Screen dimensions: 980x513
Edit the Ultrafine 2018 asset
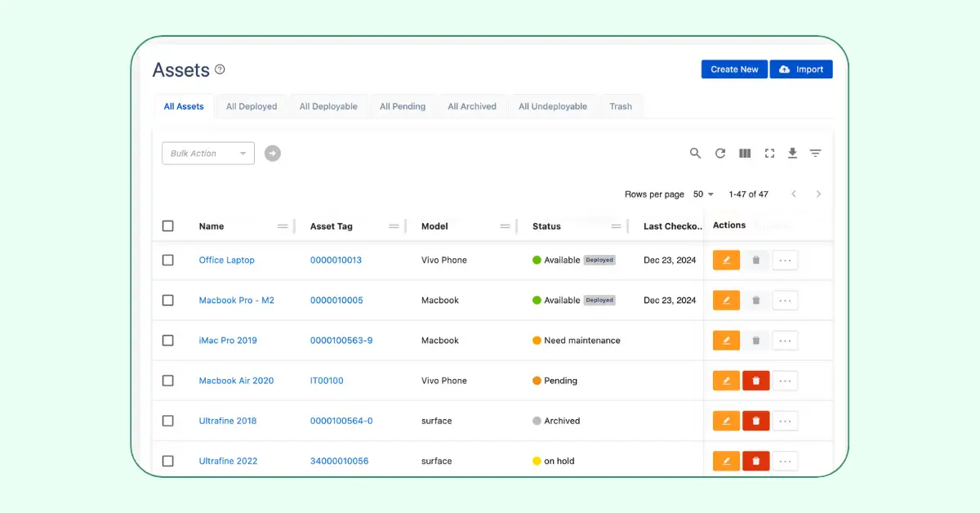(726, 421)
